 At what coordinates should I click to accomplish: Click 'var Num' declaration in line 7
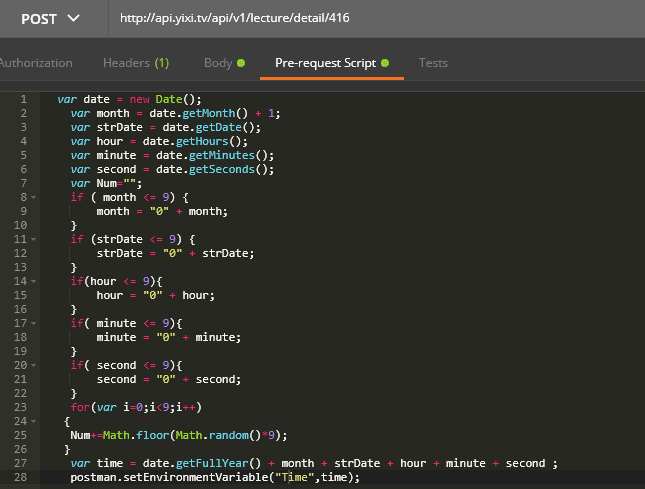(x=93, y=183)
